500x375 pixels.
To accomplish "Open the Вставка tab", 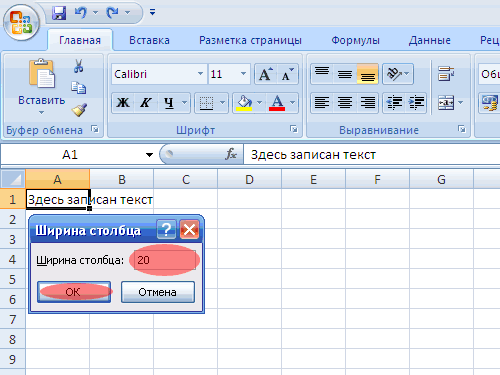I will coord(149,40).
